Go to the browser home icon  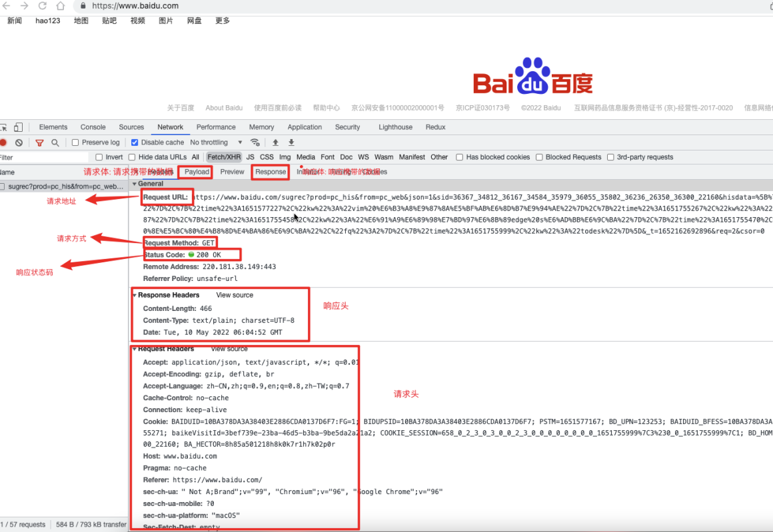tap(60, 6)
